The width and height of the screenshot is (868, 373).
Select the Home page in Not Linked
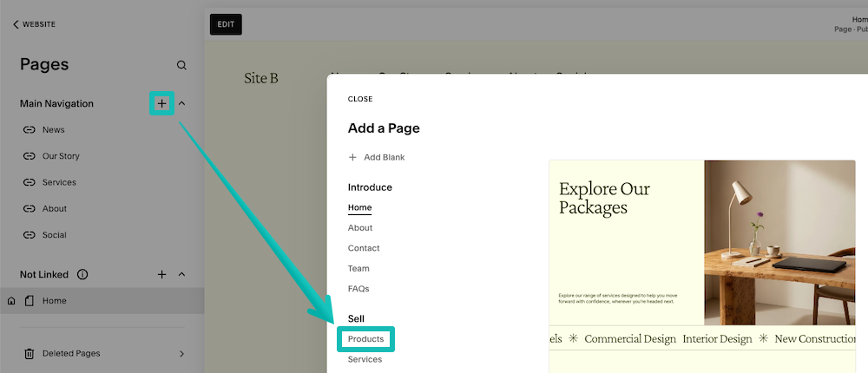tap(54, 301)
